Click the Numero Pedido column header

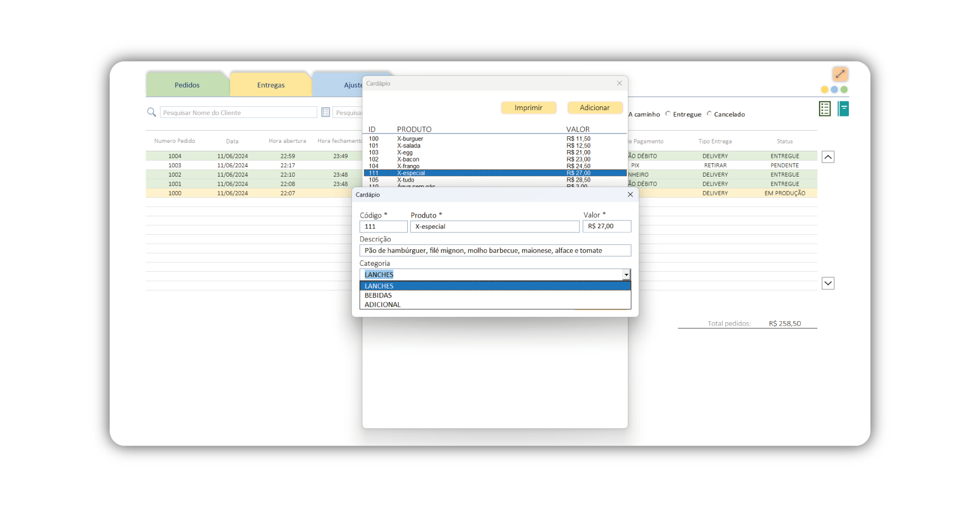tap(175, 141)
